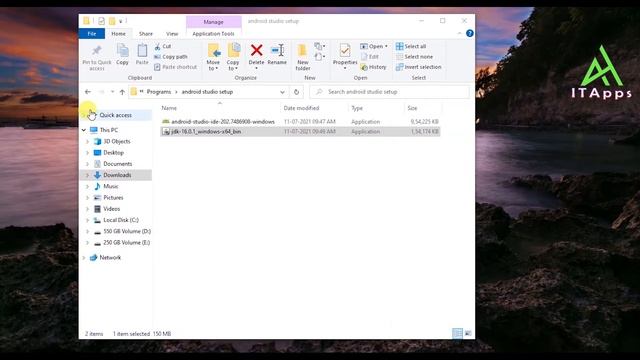
Task: Switch to the Share ribbon tab
Action: pyautogui.click(x=146, y=34)
